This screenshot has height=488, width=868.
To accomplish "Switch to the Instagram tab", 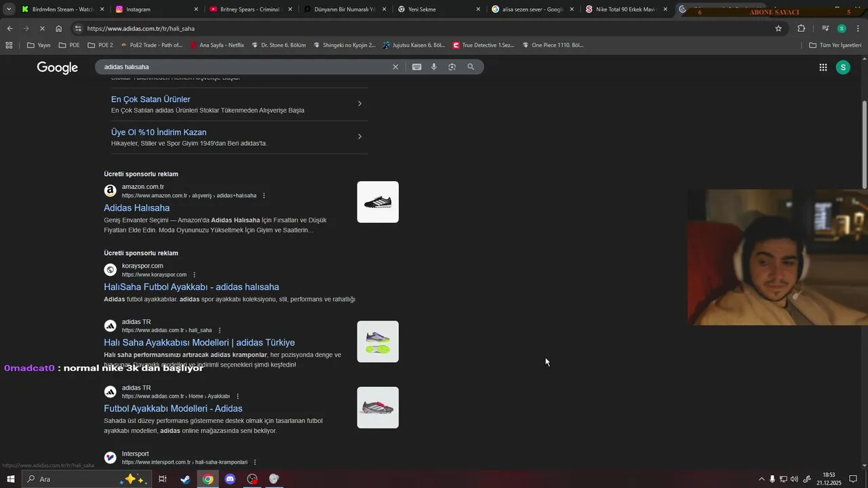I will (x=157, y=9).
